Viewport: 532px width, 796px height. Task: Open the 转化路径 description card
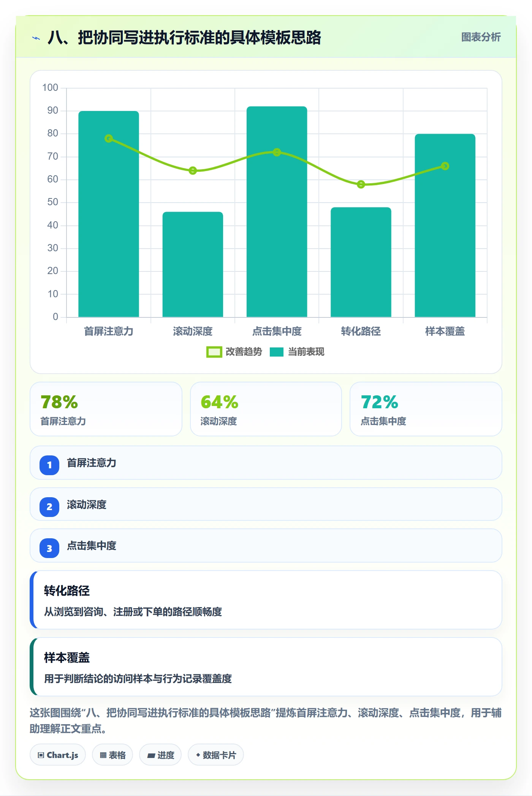pyautogui.click(x=266, y=600)
